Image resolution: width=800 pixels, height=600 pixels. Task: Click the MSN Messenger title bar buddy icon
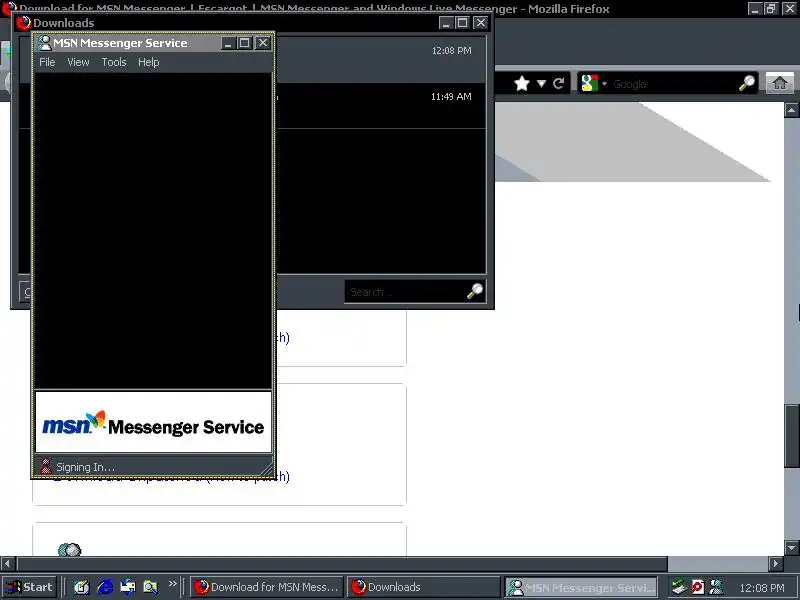pyautogui.click(x=45, y=43)
